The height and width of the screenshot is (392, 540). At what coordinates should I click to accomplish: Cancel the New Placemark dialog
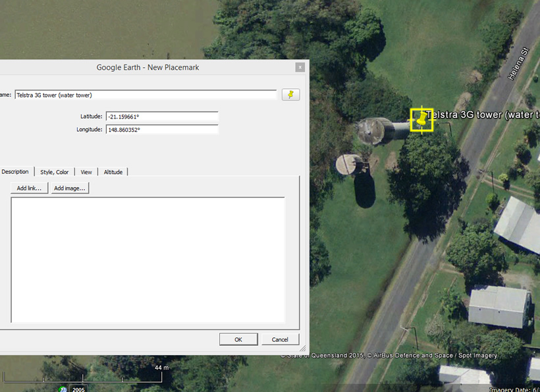(x=280, y=339)
